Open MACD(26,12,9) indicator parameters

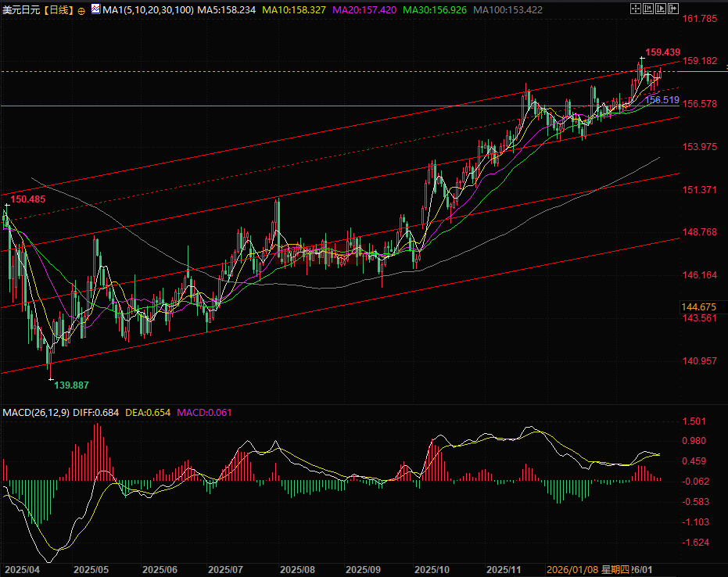[36, 412]
